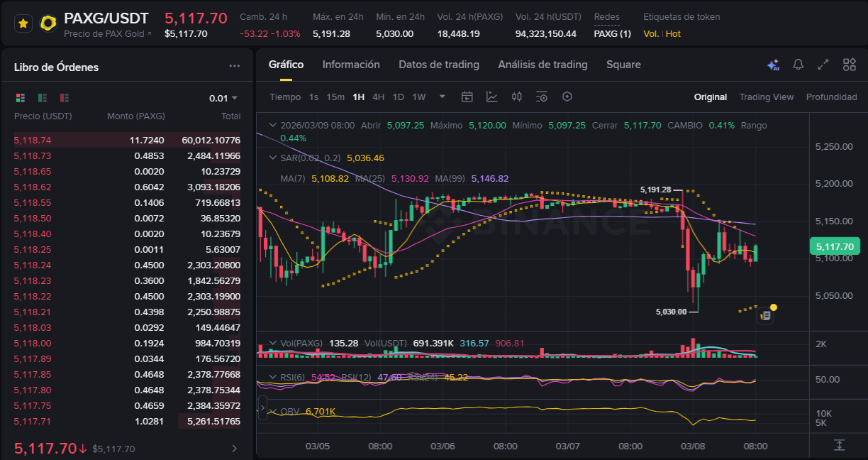Select the 5,118.00 ask price row
The height and width of the screenshot is (460, 868).
[128, 343]
